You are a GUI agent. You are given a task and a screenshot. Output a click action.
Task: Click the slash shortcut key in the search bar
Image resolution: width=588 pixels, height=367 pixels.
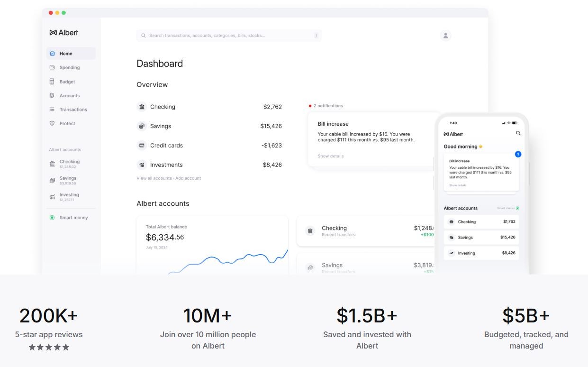pyautogui.click(x=316, y=36)
